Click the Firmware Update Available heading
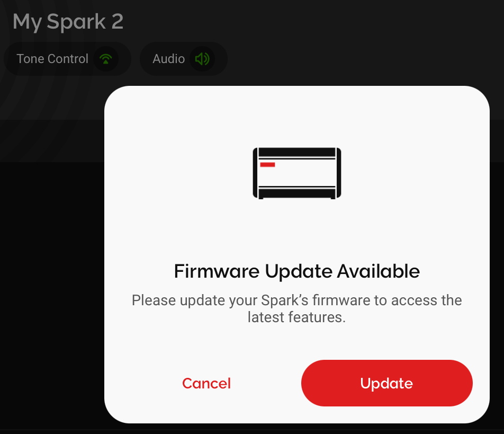Screen dimensions: 504x434 (296, 271)
